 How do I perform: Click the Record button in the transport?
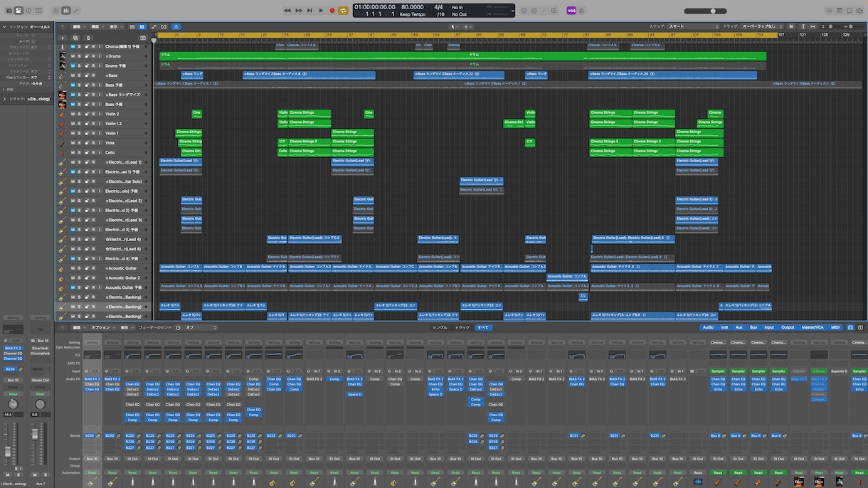coord(332,11)
